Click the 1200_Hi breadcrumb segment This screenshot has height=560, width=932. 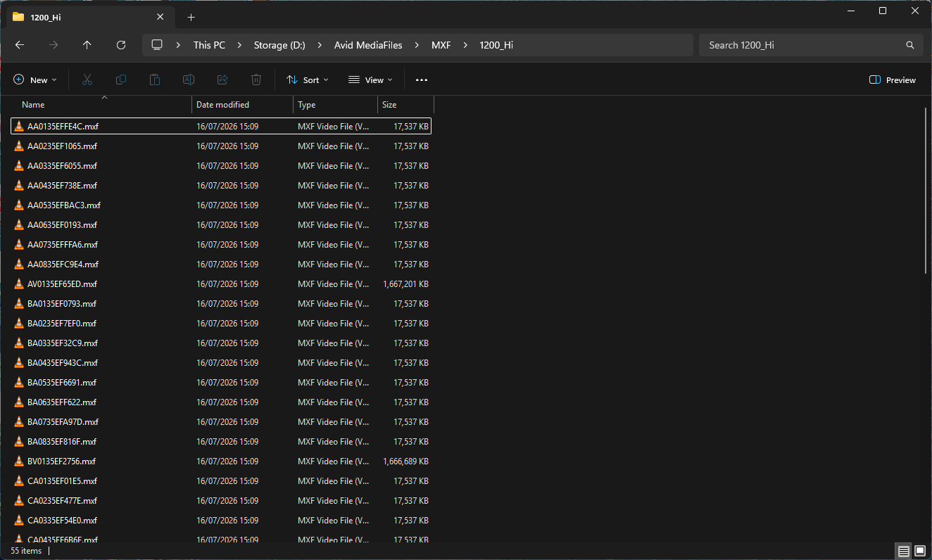coord(496,45)
